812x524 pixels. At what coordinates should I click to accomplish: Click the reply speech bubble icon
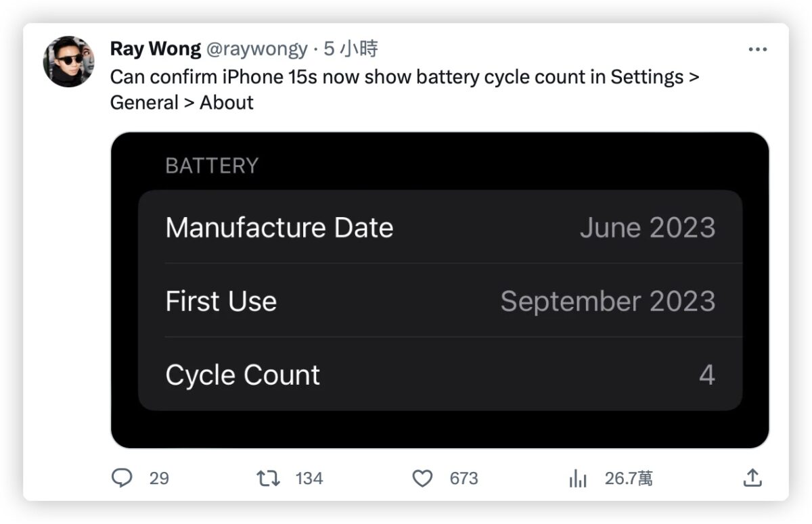tap(122, 479)
